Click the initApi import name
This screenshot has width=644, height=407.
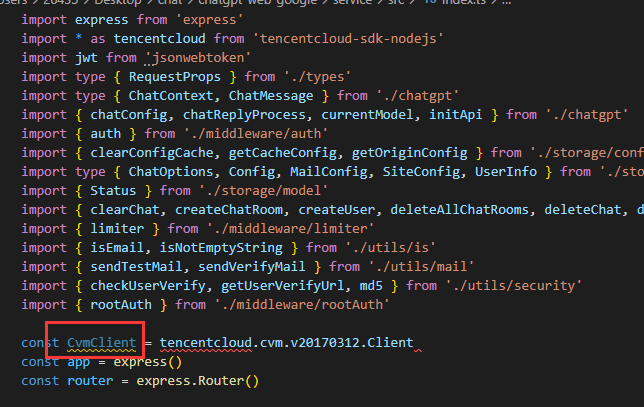455,115
